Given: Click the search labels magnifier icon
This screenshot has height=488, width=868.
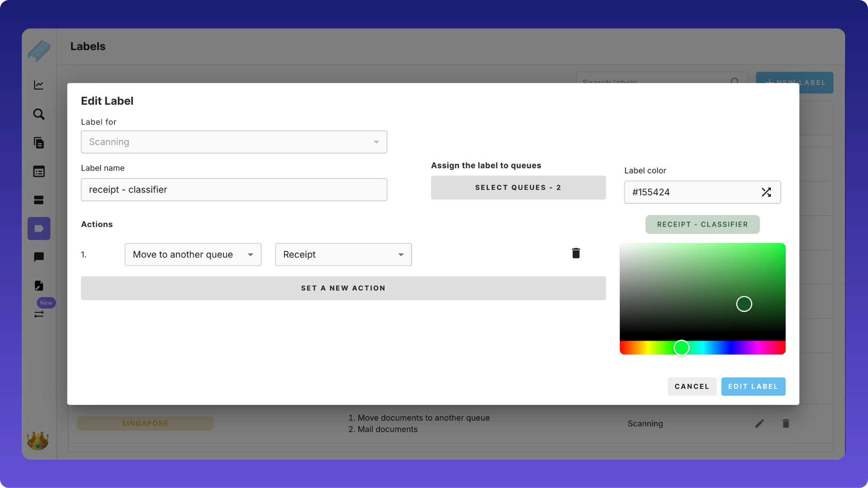Looking at the screenshot, I should click(735, 82).
